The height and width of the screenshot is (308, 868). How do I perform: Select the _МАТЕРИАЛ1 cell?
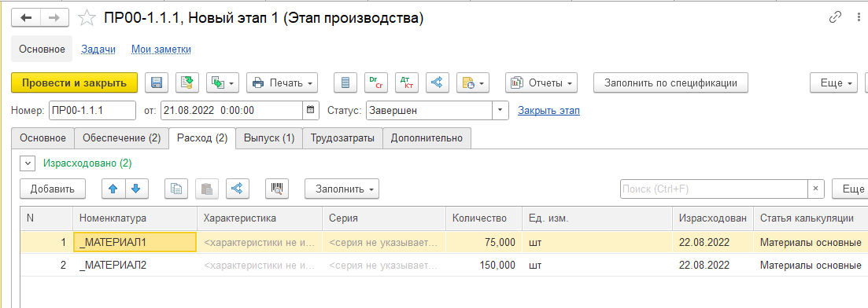click(x=135, y=242)
